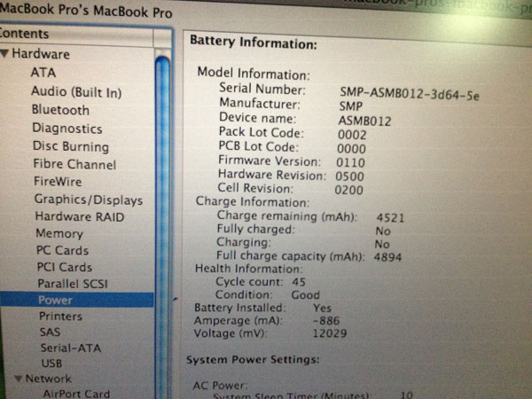This screenshot has width=532, height=399.
Task: Select the Bluetooth hardware item
Action: [x=60, y=110]
